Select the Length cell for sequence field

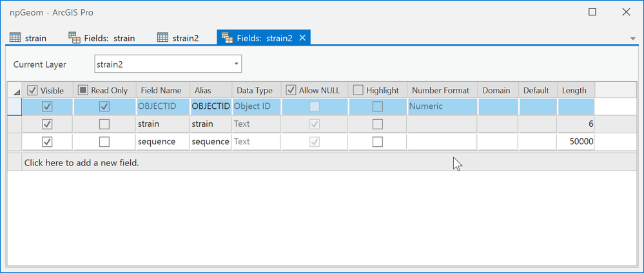(x=576, y=142)
